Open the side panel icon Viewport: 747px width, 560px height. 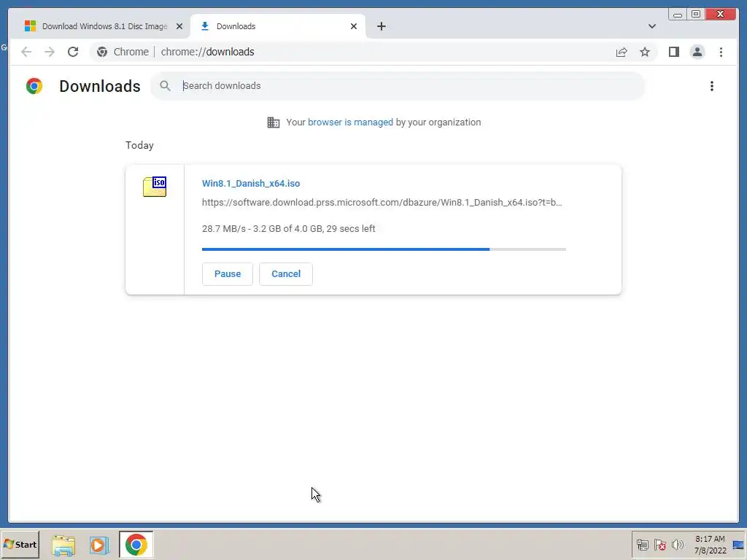tap(673, 52)
